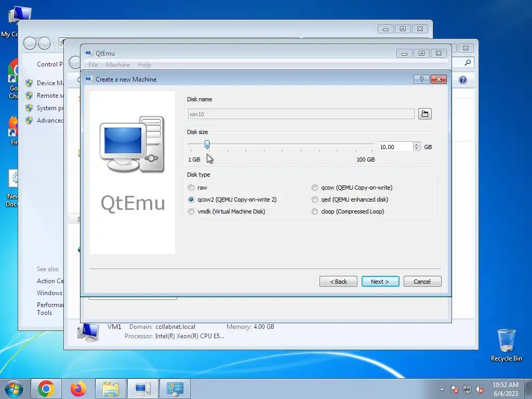Image resolution: width=532 pixels, height=399 pixels.
Task: Launch Firefox from the taskbar
Action: tap(78, 389)
